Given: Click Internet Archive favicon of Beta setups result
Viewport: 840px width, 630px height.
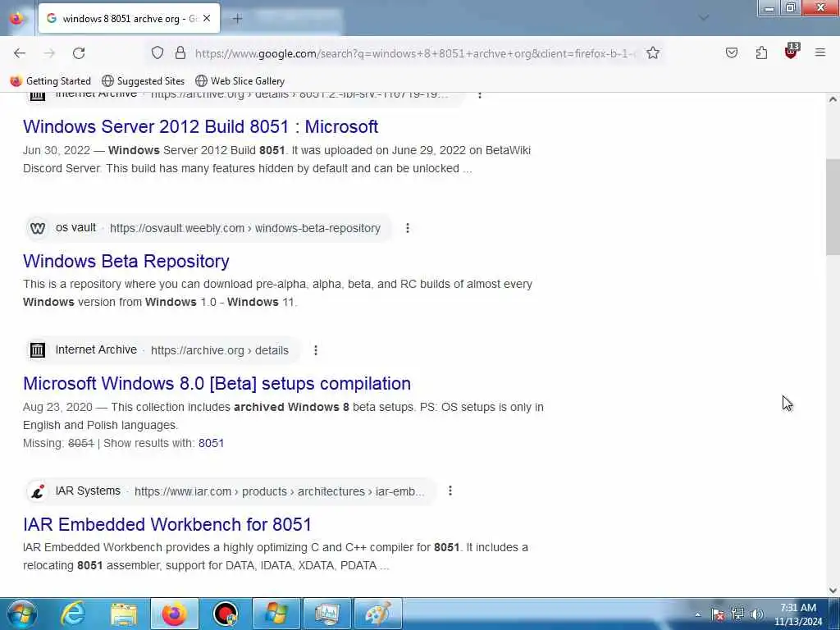Looking at the screenshot, I should coord(38,350).
